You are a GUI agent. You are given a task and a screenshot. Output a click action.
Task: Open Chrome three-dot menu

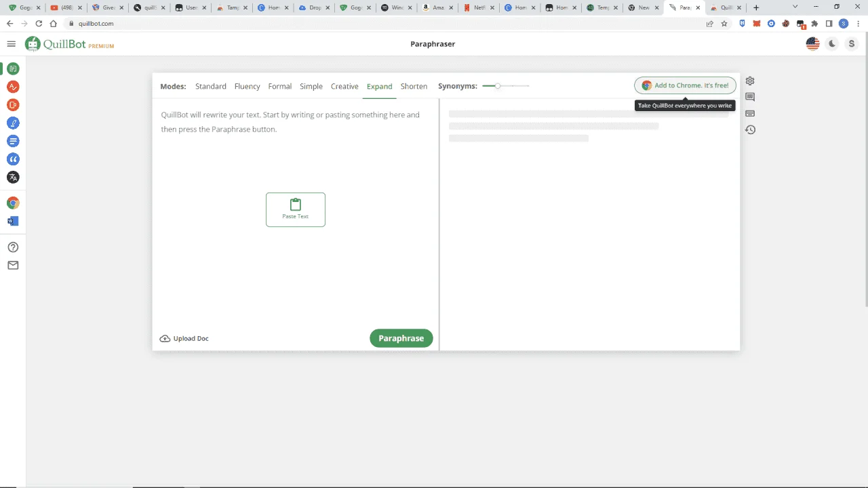[858, 23]
